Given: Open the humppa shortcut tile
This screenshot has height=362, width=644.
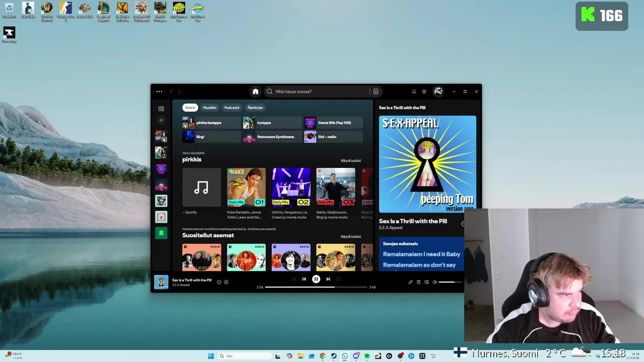Looking at the screenshot, I should [272, 123].
